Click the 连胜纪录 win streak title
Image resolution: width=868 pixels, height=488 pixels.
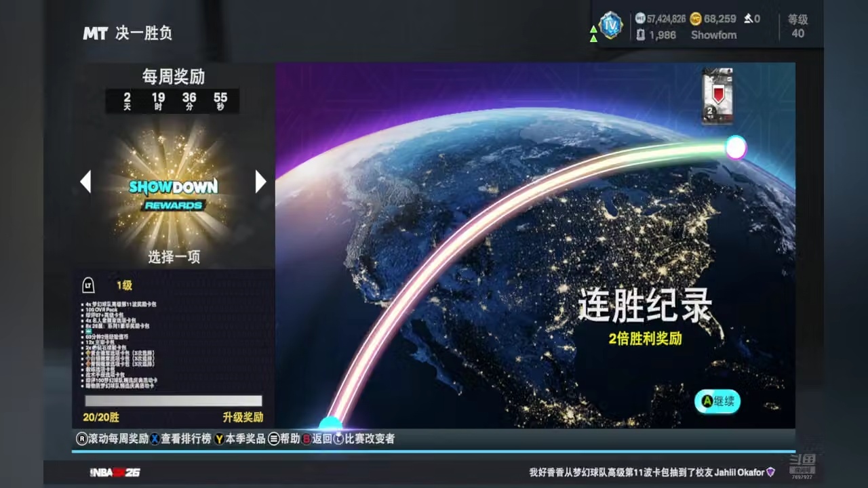pos(644,306)
